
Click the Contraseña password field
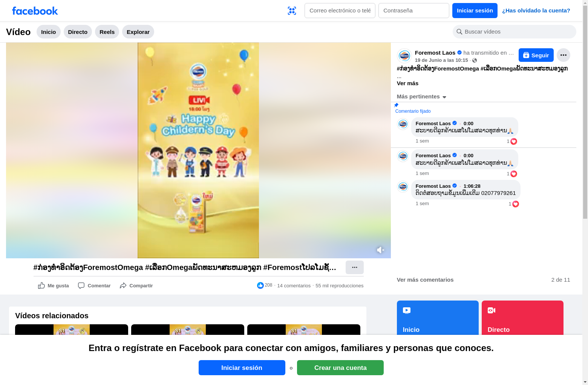[x=414, y=11]
